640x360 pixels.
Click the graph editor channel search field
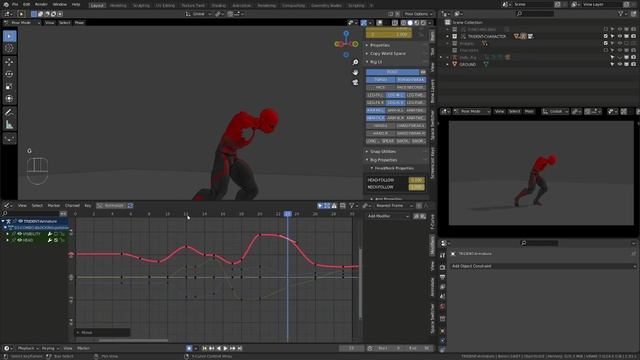(x=30, y=213)
